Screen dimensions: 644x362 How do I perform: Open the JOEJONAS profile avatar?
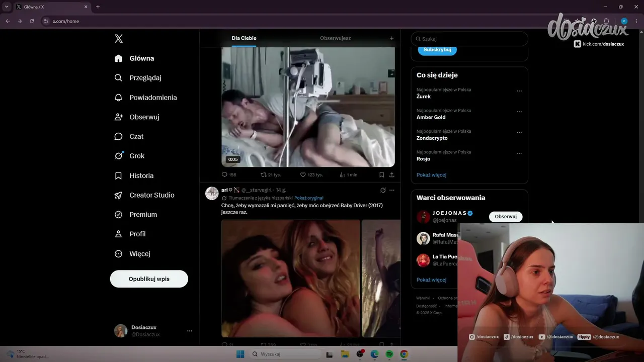click(x=423, y=217)
